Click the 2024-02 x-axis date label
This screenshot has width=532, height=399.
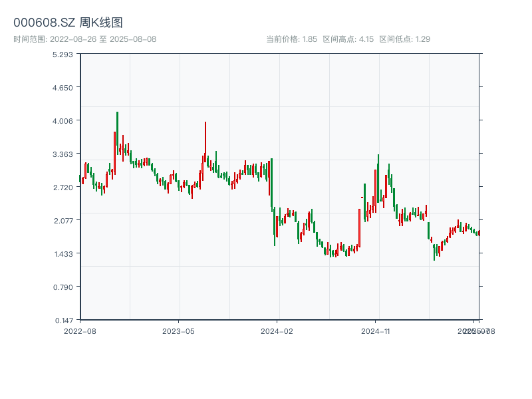[277, 331]
